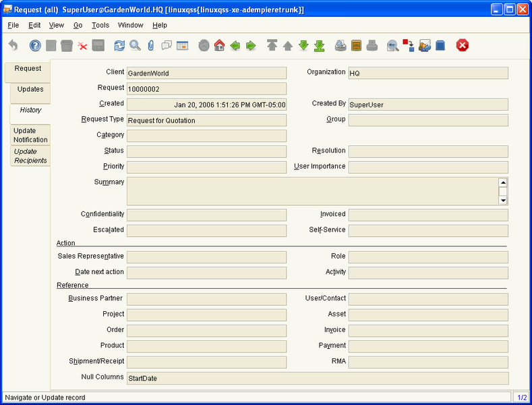Jump to last record toolbar icon
The width and height of the screenshot is (532, 405).
(x=320, y=46)
